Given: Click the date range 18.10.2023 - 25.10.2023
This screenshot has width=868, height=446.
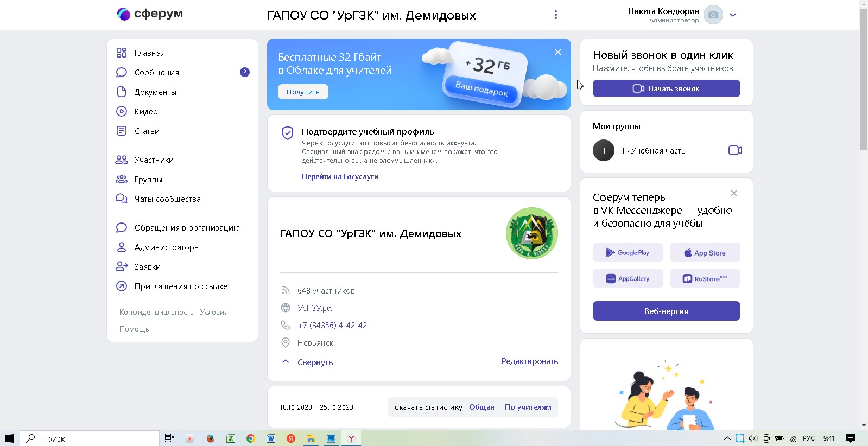Looking at the screenshot, I should click(x=316, y=407).
